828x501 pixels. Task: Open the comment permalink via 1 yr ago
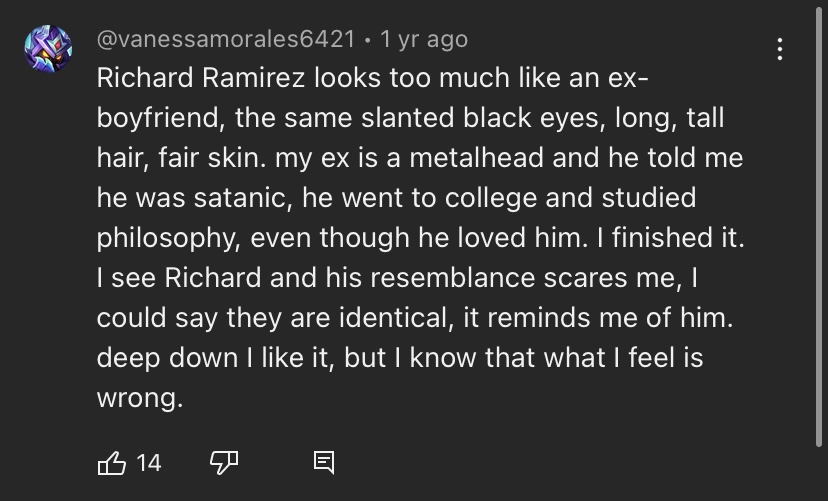tap(424, 39)
